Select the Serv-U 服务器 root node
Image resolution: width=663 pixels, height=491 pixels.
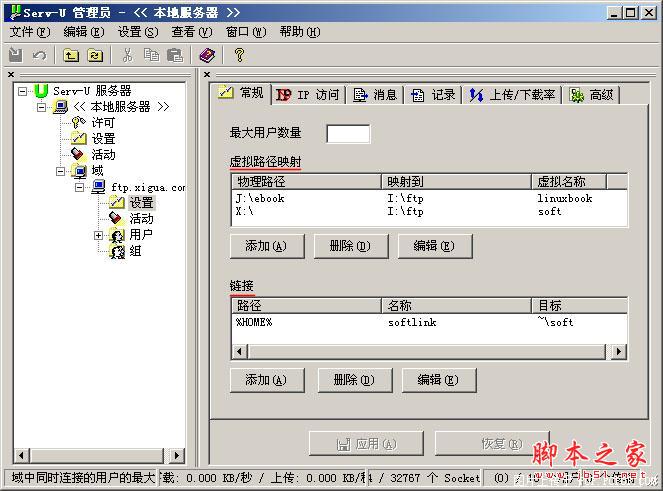pos(92,91)
